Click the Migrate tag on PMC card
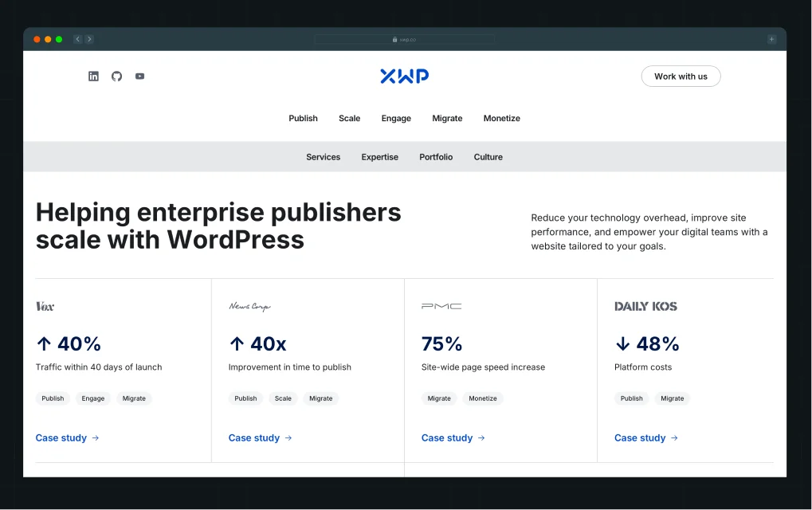 point(439,398)
